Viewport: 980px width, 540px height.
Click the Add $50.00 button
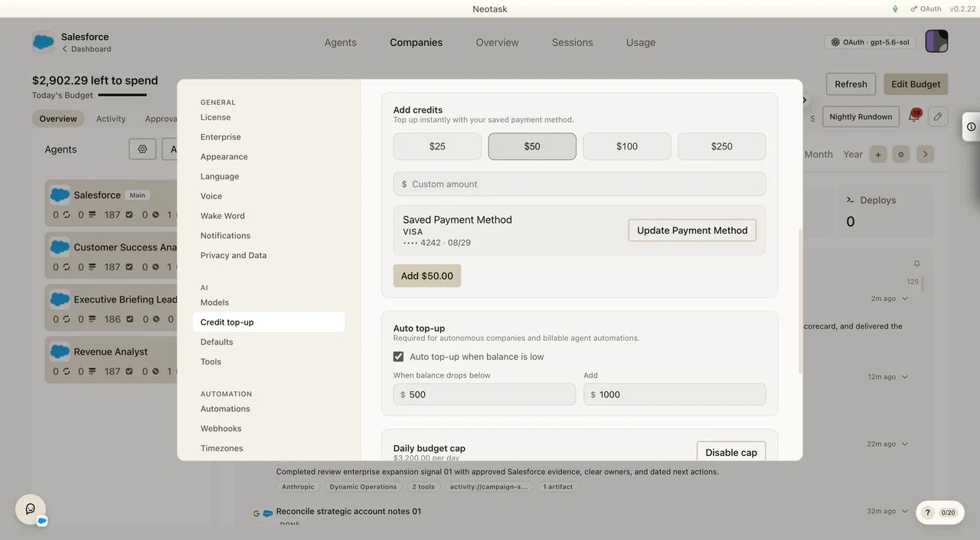[x=427, y=276]
